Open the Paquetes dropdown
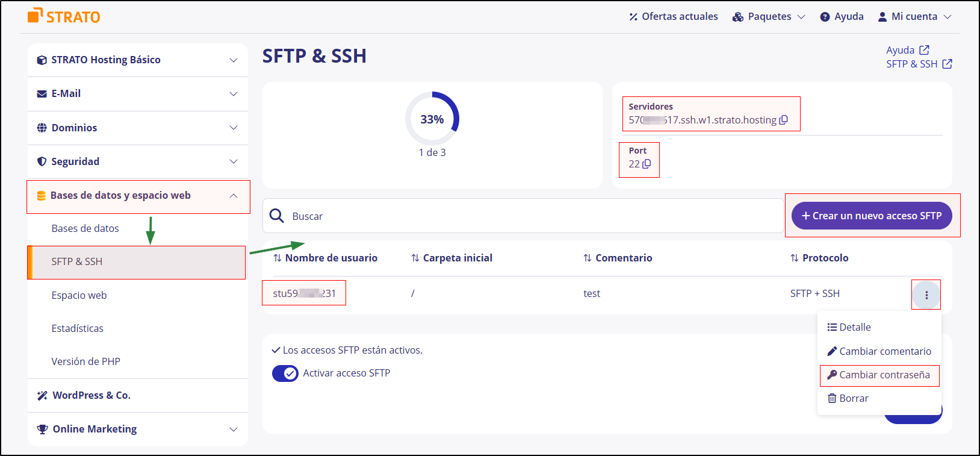The image size is (980, 456). click(769, 16)
